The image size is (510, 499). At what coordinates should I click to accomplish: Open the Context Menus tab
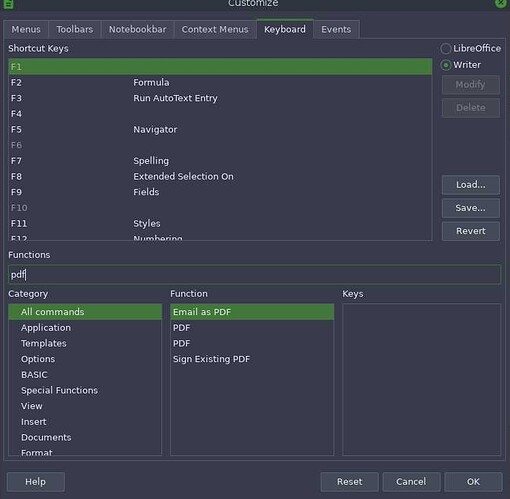tap(215, 30)
